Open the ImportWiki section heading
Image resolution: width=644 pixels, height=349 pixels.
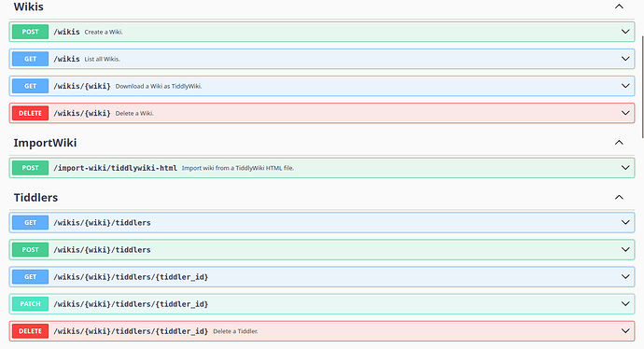pos(45,143)
